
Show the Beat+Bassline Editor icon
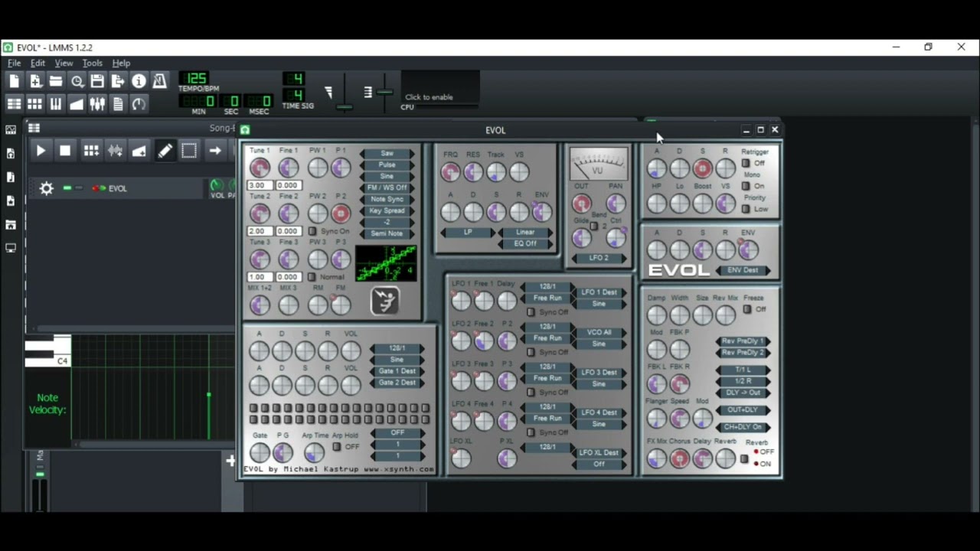35,104
